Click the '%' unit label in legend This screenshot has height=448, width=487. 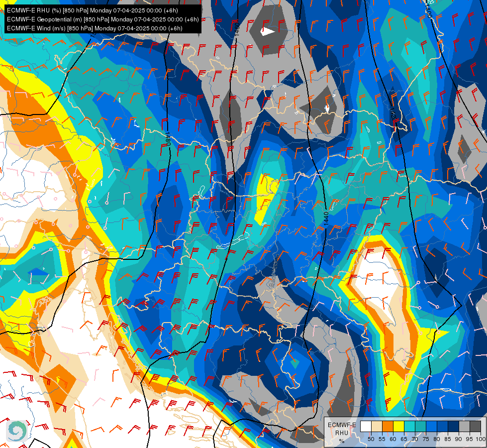click(342, 441)
